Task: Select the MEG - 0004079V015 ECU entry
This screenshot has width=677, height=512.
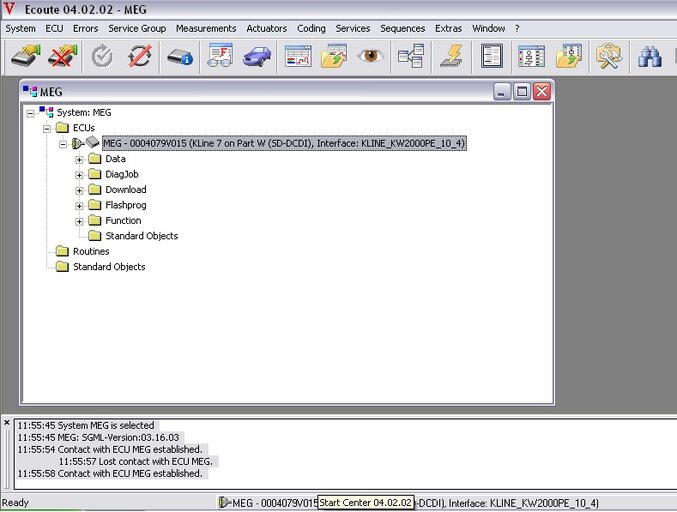Action: coord(284,143)
